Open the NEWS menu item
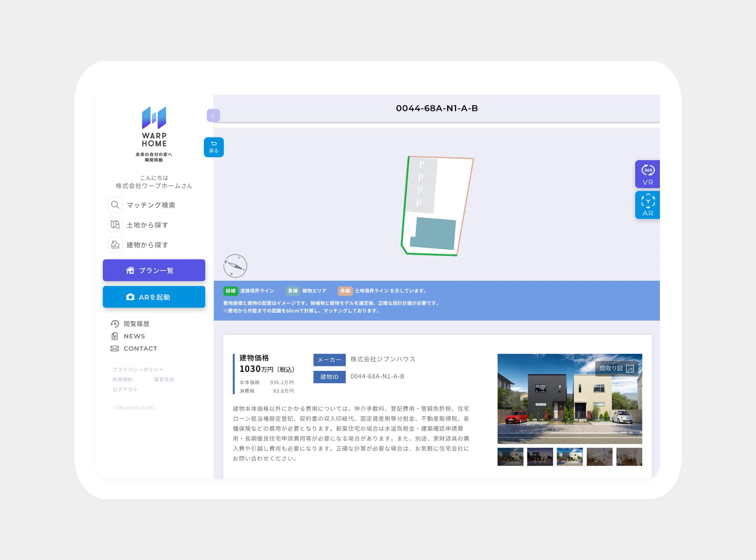The image size is (756, 560). coord(134,336)
